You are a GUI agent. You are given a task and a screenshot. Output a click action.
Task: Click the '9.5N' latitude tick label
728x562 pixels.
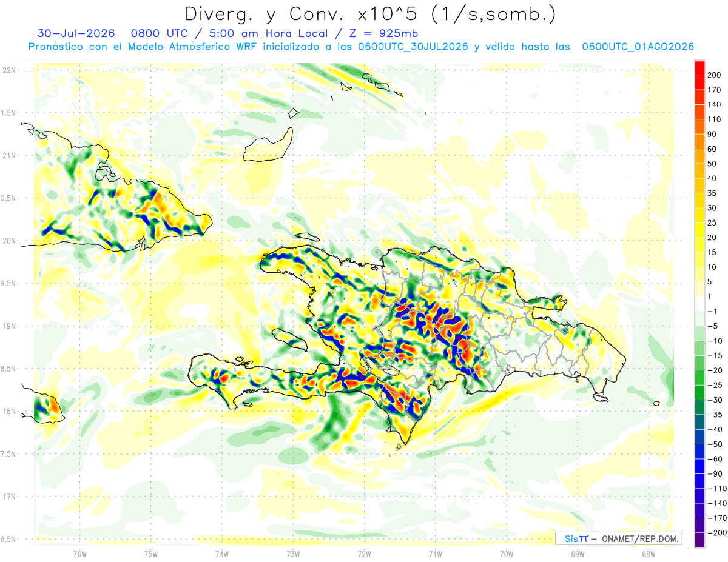pyautogui.click(x=8, y=284)
